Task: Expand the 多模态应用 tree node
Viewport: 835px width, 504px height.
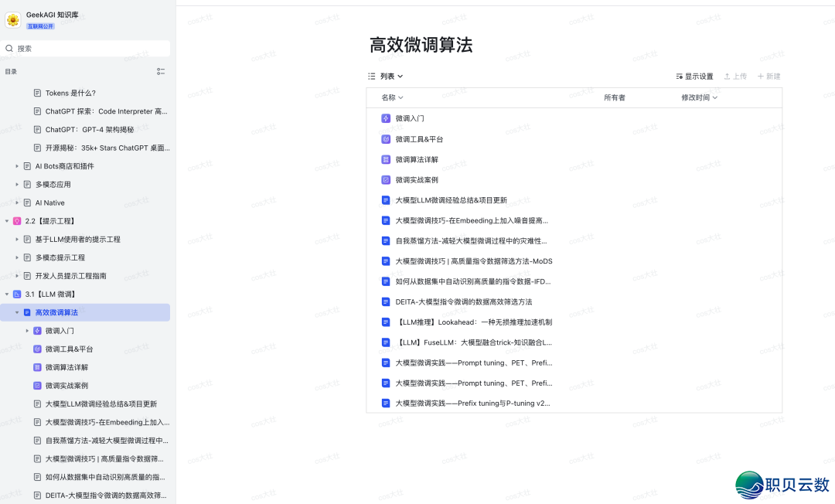Action: [17, 185]
